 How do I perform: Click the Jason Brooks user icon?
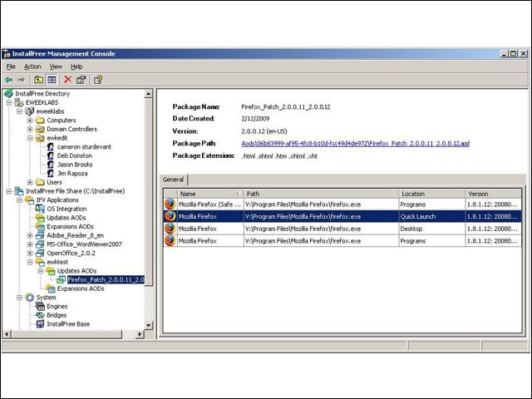51,165
